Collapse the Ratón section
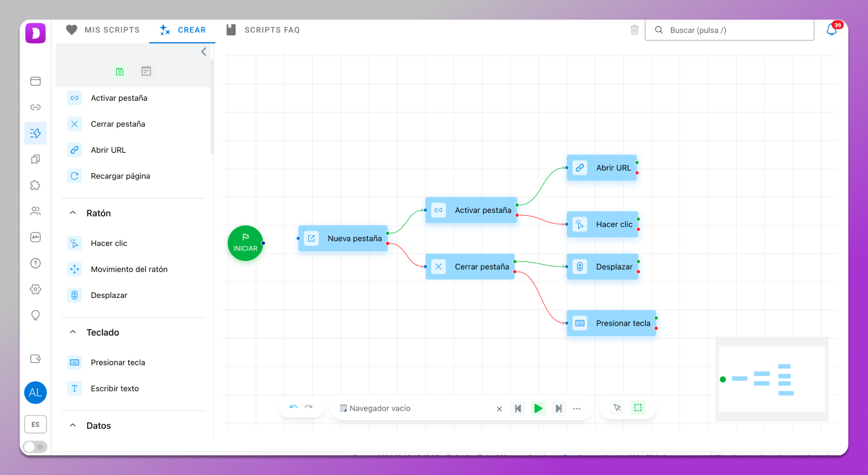 73,213
